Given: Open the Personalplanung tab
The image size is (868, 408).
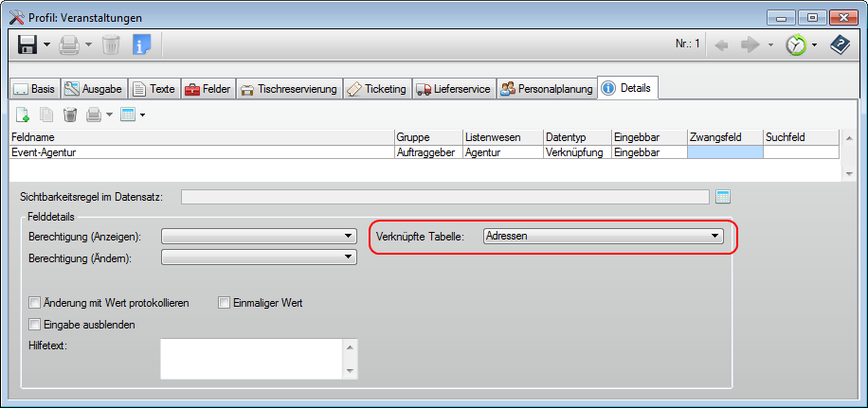Looking at the screenshot, I should 548,89.
